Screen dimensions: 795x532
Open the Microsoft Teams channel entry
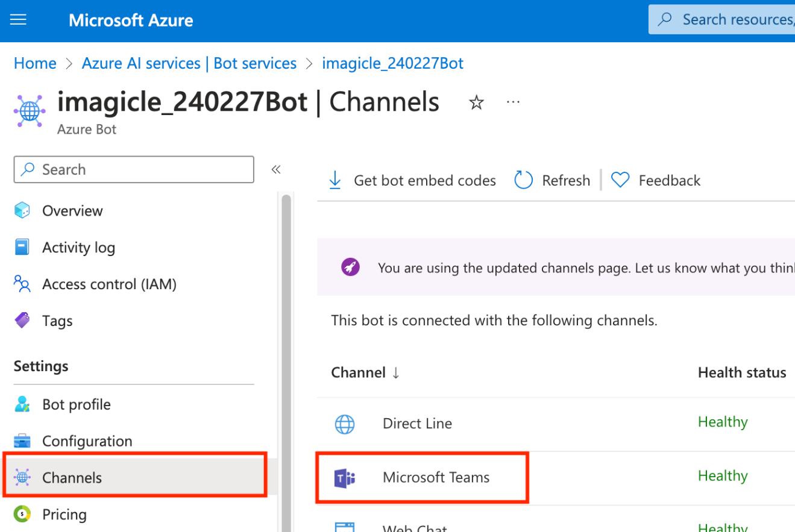pyautogui.click(x=436, y=478)
